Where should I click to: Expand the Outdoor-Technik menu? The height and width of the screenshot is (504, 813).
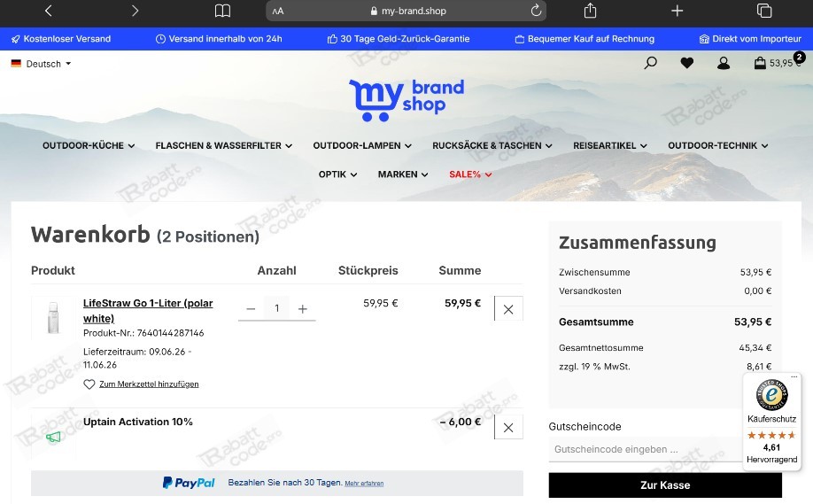coord(717,145)
